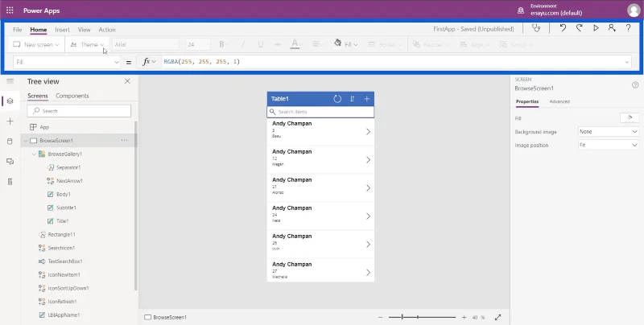Select IconRefresh1 in the tree view

click(62, 302)
